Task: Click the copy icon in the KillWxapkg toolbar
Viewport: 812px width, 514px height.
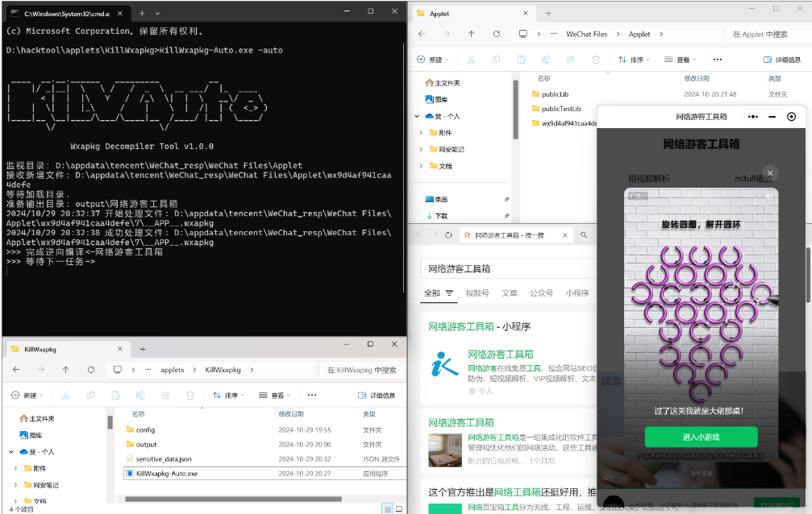Action: tap(90, 394)
